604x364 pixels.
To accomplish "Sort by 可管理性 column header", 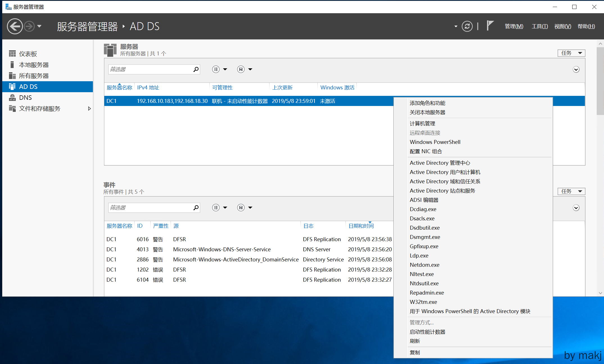I will pos(222,87).
